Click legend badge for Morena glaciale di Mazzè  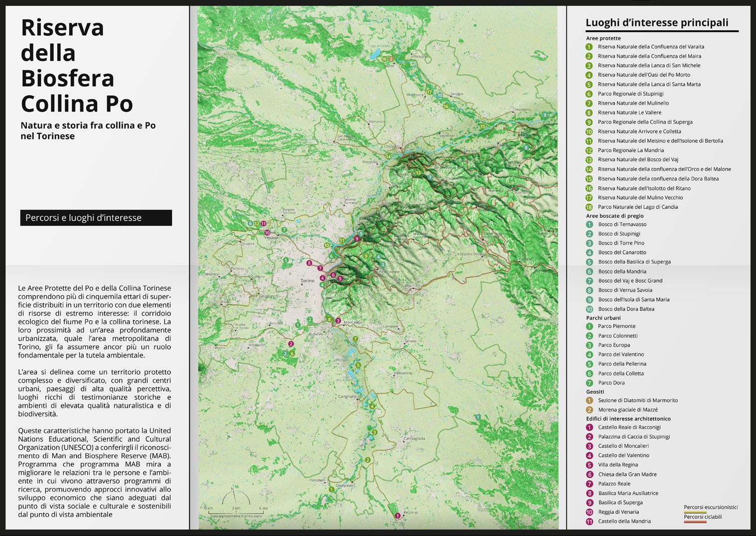point(590,409)
